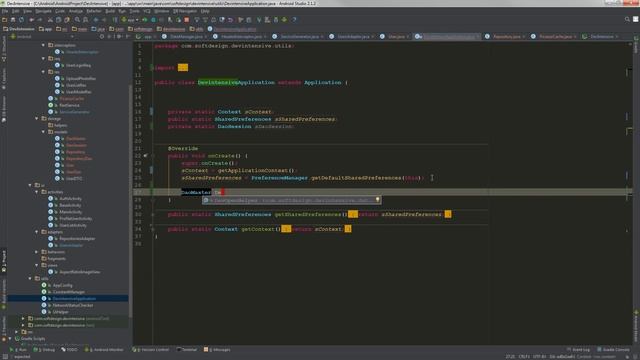Click the Forward navigation arrow icon
Image resolution: width=640 pixels, height=360 pixels.
click(x=104, y=20)
